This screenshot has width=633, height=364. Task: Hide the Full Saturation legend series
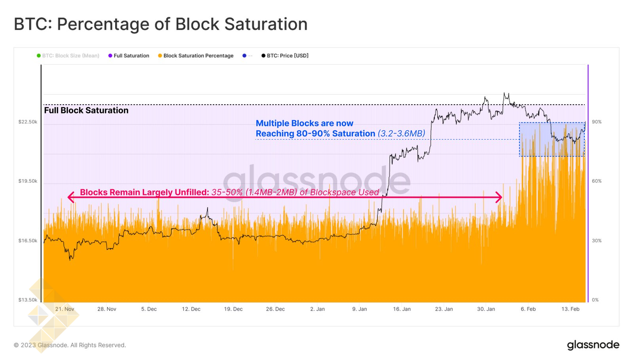[131, 56]
